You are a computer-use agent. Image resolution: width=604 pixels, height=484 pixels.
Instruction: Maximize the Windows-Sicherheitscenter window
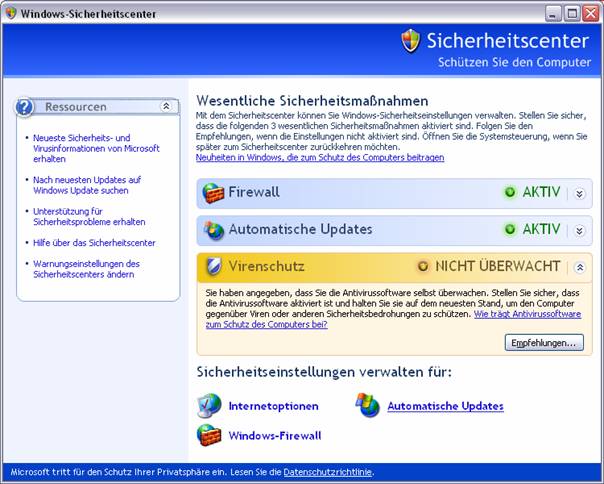pyautogui.click(x=572, y=14)
